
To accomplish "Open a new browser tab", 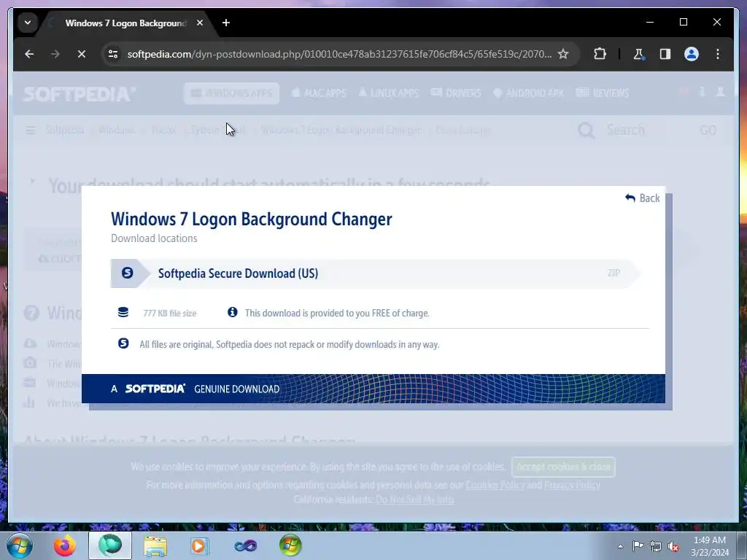I will (226, 23).
